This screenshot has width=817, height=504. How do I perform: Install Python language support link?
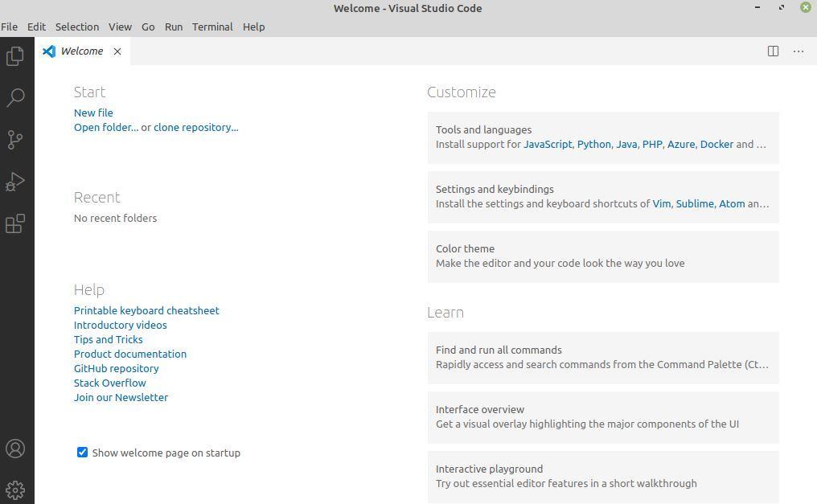click(x=593, y=145)
